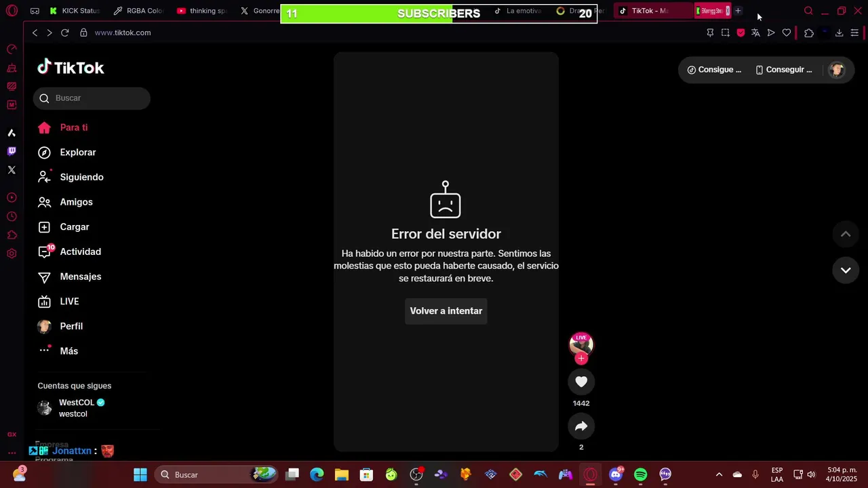
Task: Open Spotify from the taskbar
Action: pyautogui.click(x=640, y=474)
